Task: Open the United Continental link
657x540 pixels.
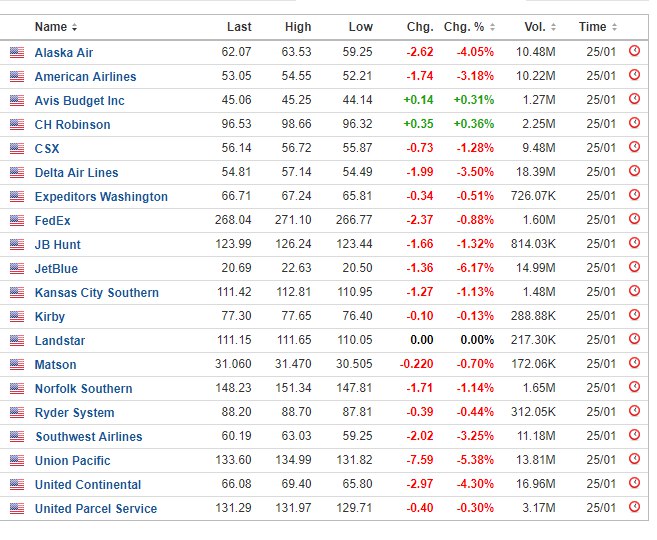Action: point(88,485)
